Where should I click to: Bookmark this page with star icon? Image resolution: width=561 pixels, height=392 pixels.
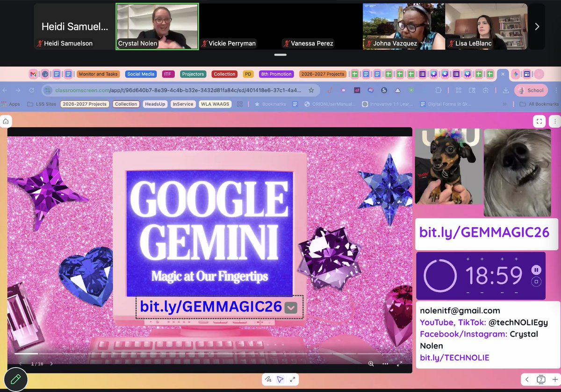(311, 90)
